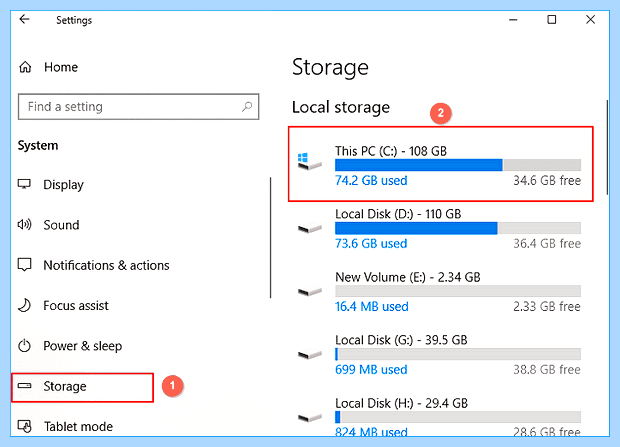Click the 2.33 GB free text

coord(547,307)
